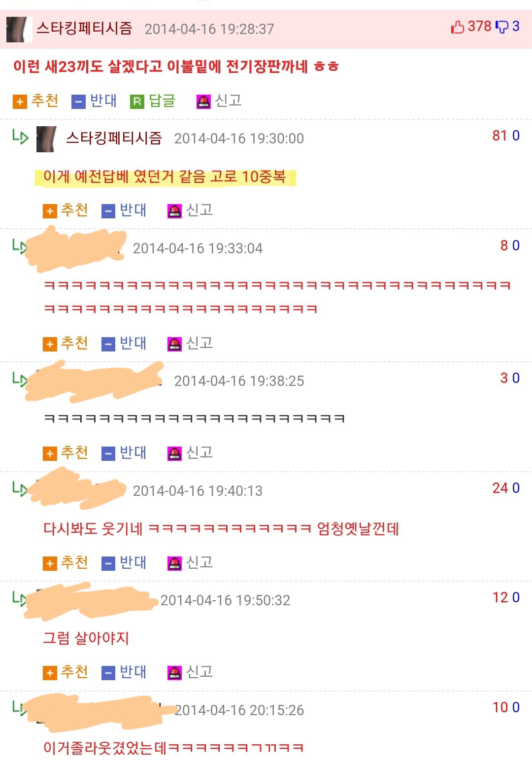
Task: Click 추천 text under 19:40:13 reply
Action: point(74,562)
